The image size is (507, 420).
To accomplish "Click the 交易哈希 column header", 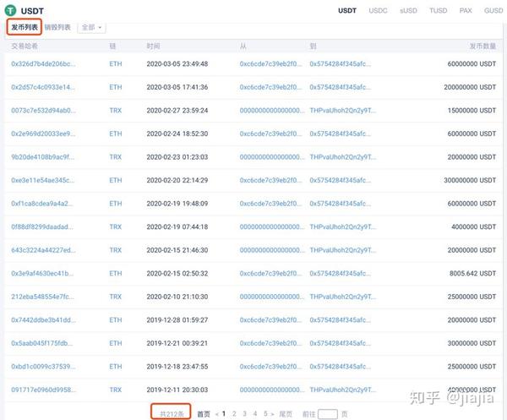I will [x=25, y=46].
